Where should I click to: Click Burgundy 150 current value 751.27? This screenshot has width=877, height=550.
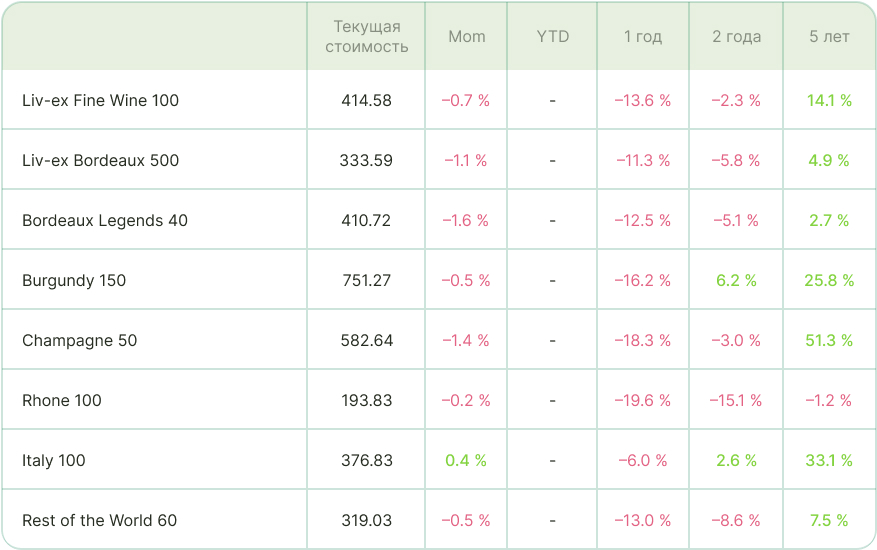[366, 280]
